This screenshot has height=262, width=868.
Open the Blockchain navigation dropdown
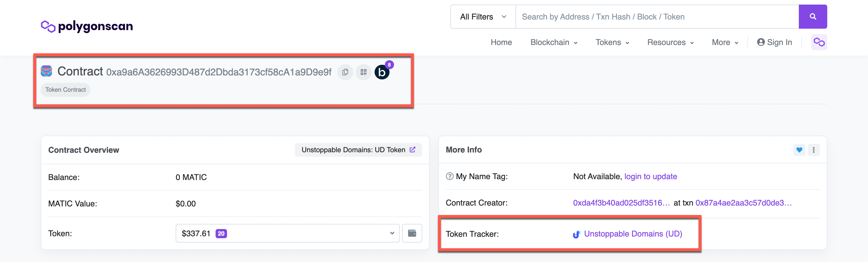click(554, 42)
